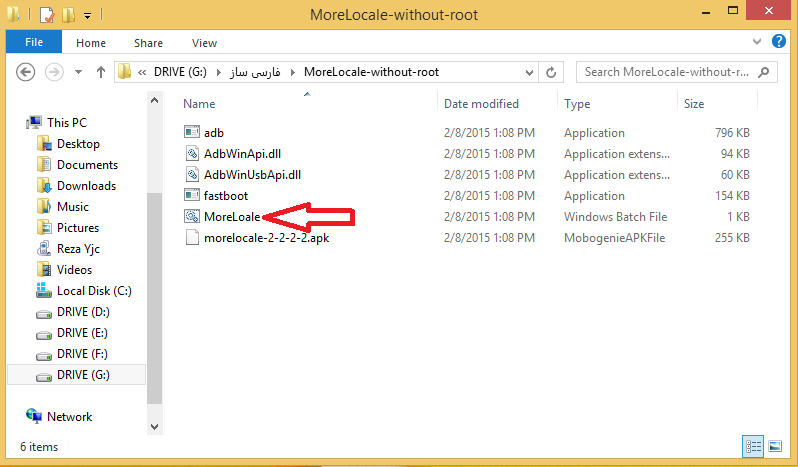Image resolution: width=798 pixels, height=467 pixels.
Task: Expand subfolders arrow after DRIVE (G:)
Action: tap(219, 72)
